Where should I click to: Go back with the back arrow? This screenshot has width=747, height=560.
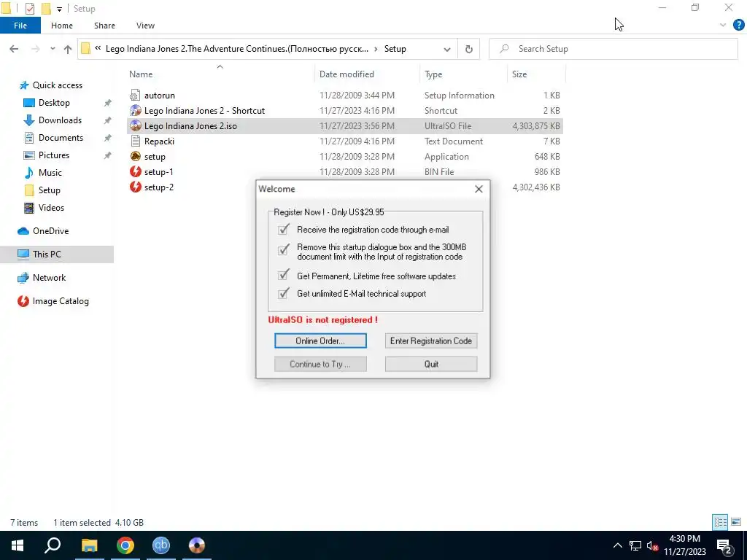pyautogui.click(x=14, y=49)
